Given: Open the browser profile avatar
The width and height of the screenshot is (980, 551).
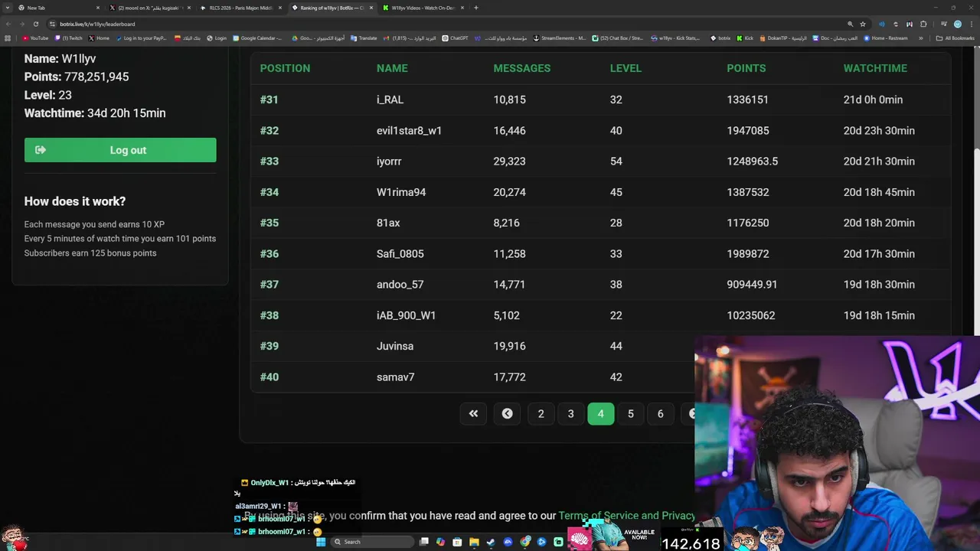Looking at the screenshot, I should coord(958,24).
